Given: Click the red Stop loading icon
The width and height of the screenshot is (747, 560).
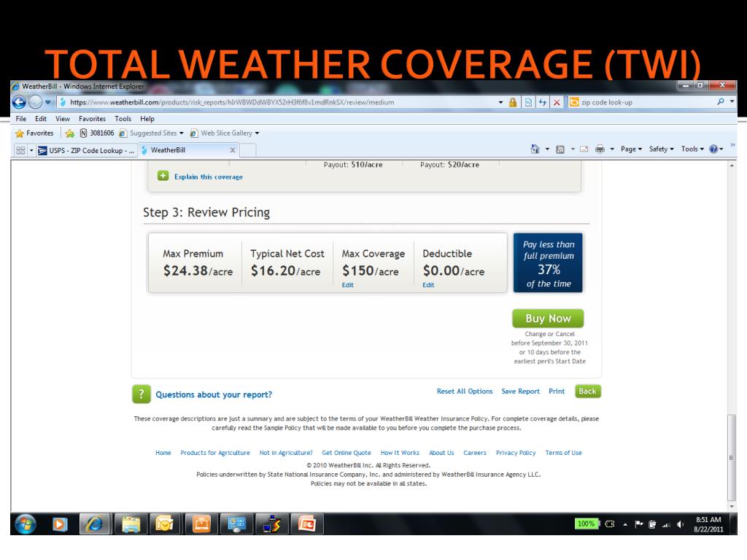Looking at the screenshot, I should [556, 102].
